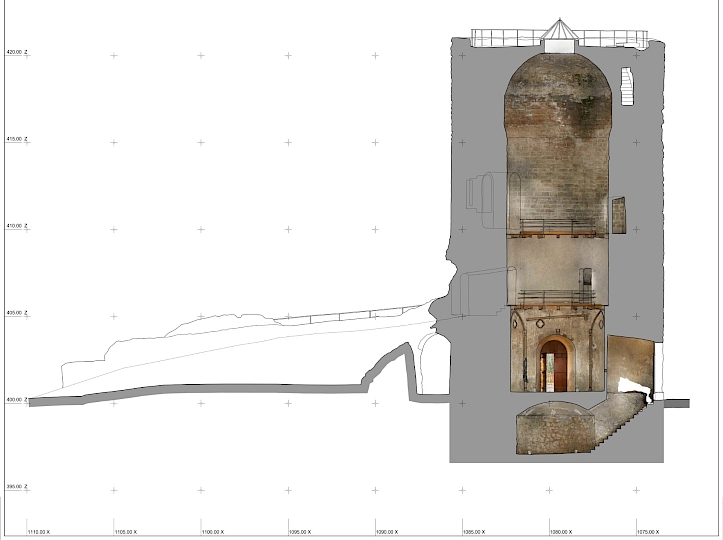The height and width of the screenshot is (540, 723).
Task: Click the 405.00 Z elevation label
Action: [x=18, y=313]
